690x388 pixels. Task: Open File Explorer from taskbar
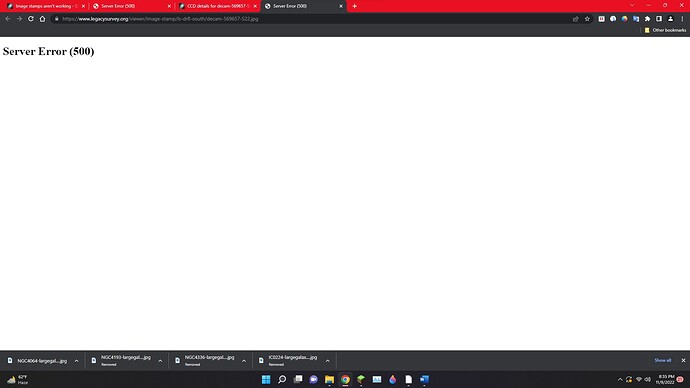pyautogui.click(x=330, y=379)
